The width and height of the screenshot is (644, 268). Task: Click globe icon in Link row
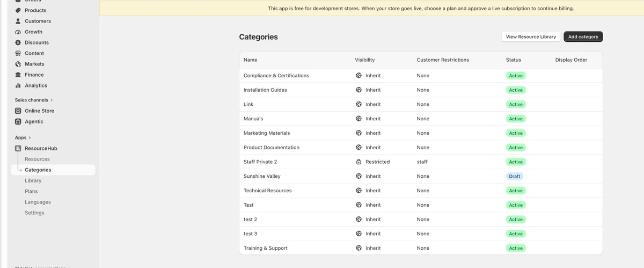pos(358,104)
